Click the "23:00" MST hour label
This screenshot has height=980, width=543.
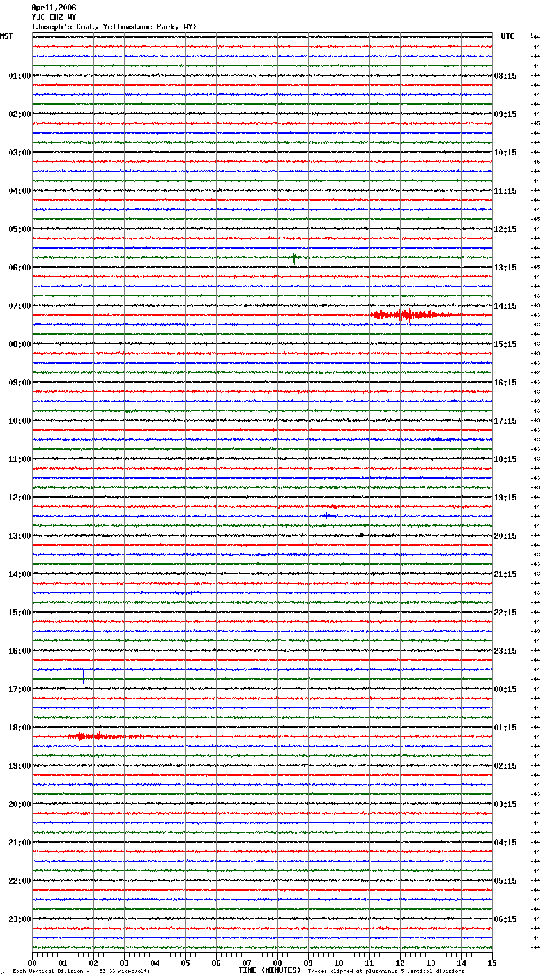coord(20,919)
